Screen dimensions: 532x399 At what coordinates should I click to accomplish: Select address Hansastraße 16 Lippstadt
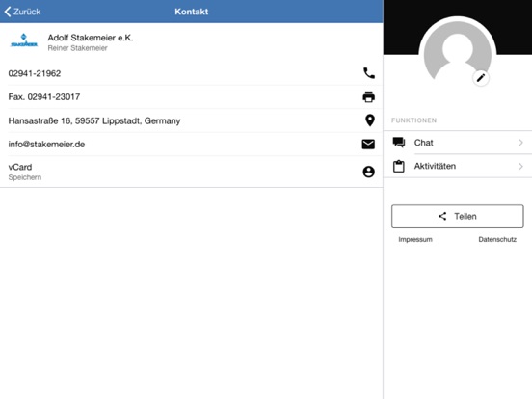(94, 120)
